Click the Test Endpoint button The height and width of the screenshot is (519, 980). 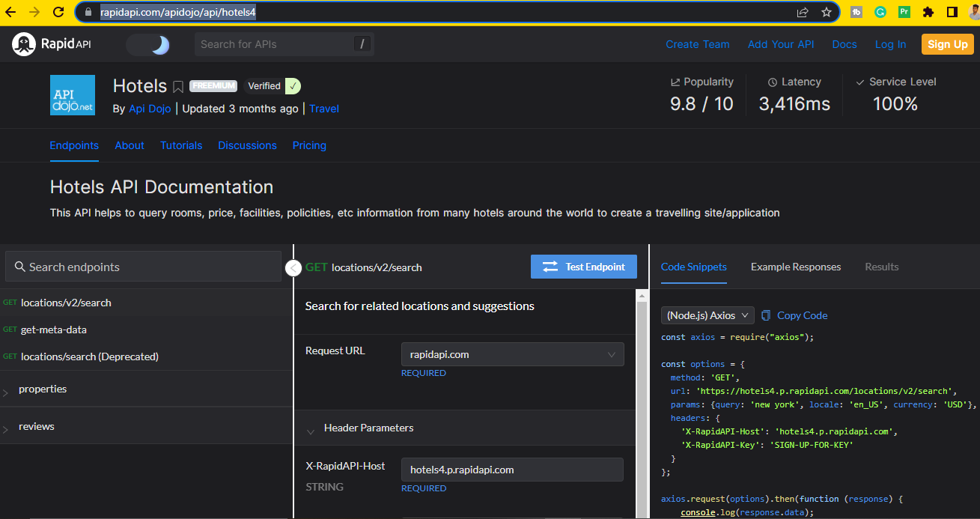(584, 267)
